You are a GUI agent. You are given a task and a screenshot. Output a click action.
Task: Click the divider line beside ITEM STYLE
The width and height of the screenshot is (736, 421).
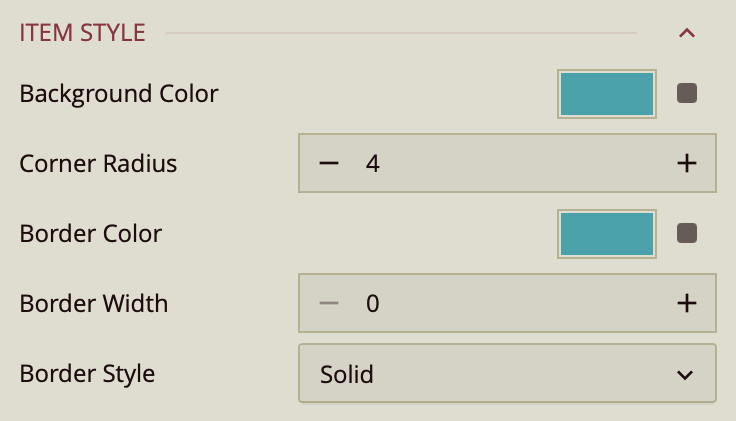pos(400,33)
